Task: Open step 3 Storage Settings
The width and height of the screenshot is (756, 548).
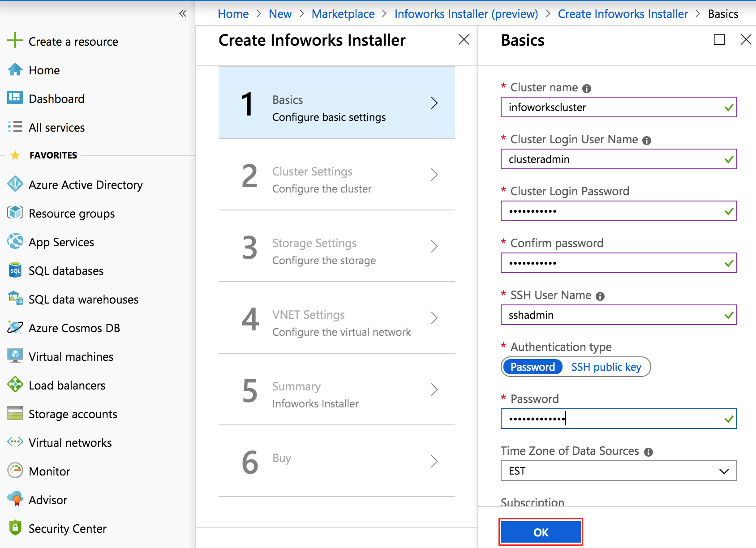Action: pos(337,246)
